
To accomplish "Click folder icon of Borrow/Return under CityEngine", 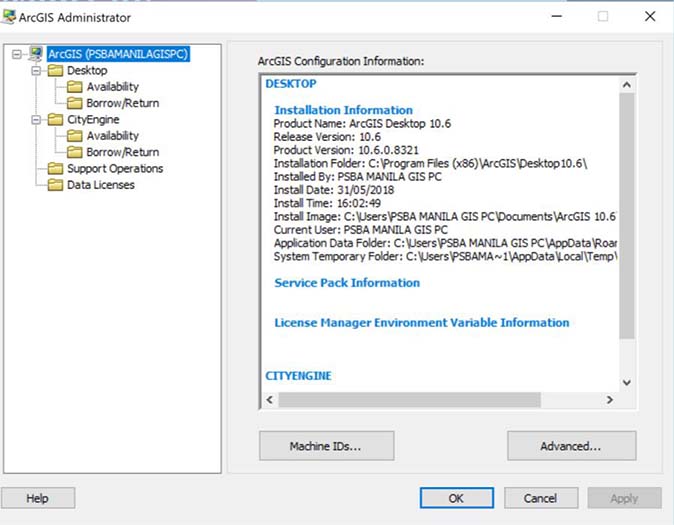I will (75, 153).
